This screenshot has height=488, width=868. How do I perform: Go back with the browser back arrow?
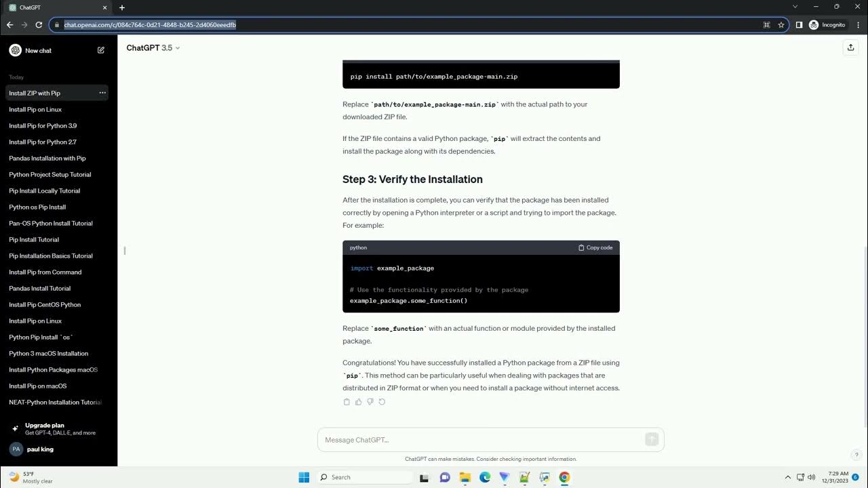click(x=9, y=24)
